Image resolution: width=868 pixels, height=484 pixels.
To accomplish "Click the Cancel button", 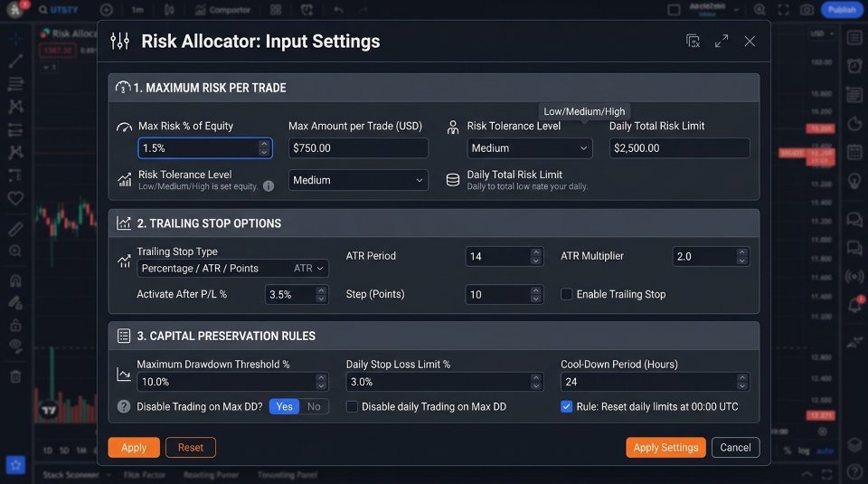I will point(735,448).
